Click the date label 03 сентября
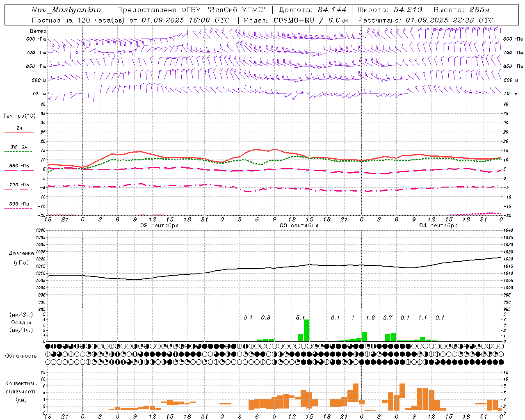 coord(299,226)
